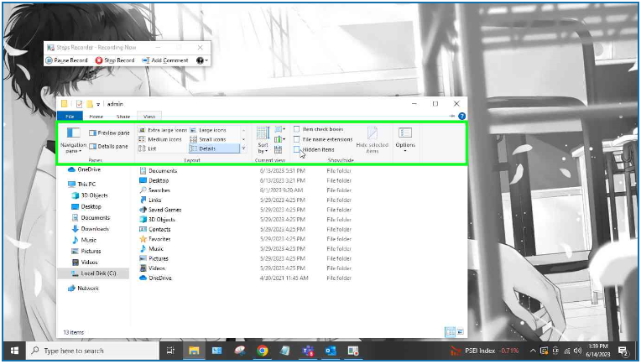The image size is (641, 364).
Task: Pause Record in Steps Recorder
Action: [66, 60]
